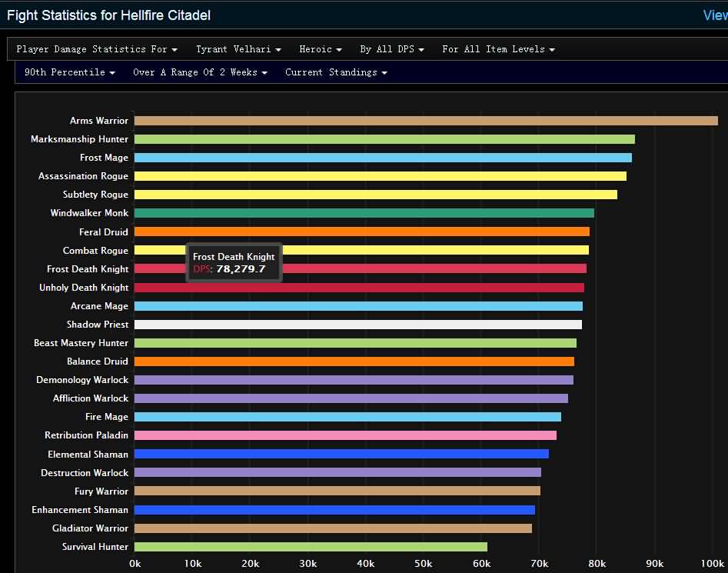Image resolution: width=728 pixels, height=573 pixels.
Task: Click the View link at top right
Action: coord(715,15)
